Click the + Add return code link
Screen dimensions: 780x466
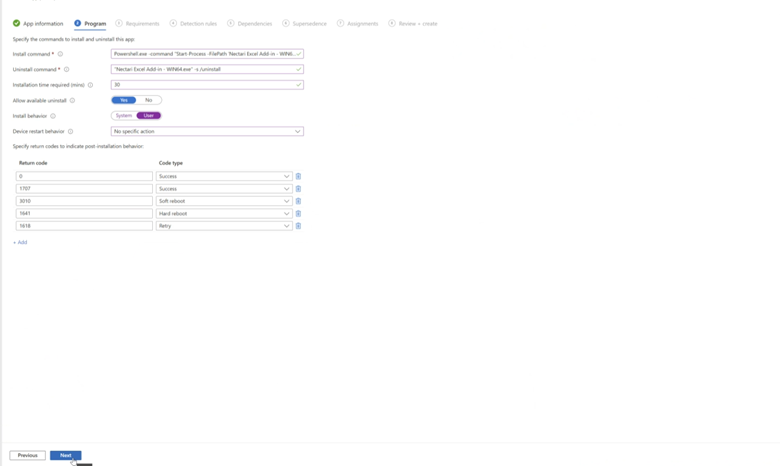click(x=20, y=242)
